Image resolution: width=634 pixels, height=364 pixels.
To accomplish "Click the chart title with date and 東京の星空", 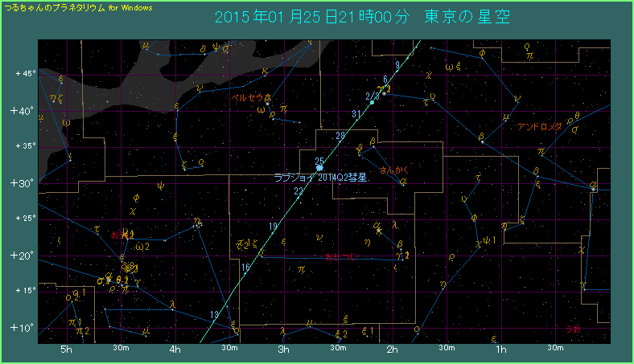I will [363, 17].
